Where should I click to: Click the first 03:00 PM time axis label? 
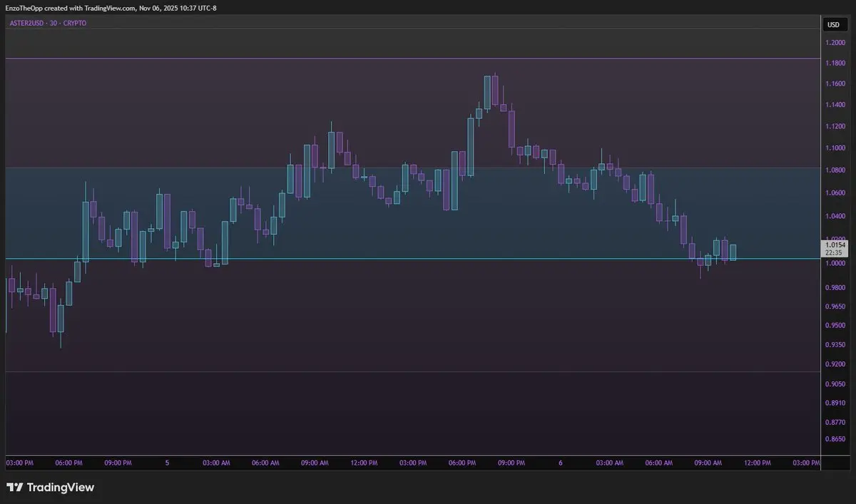[19, 463]
